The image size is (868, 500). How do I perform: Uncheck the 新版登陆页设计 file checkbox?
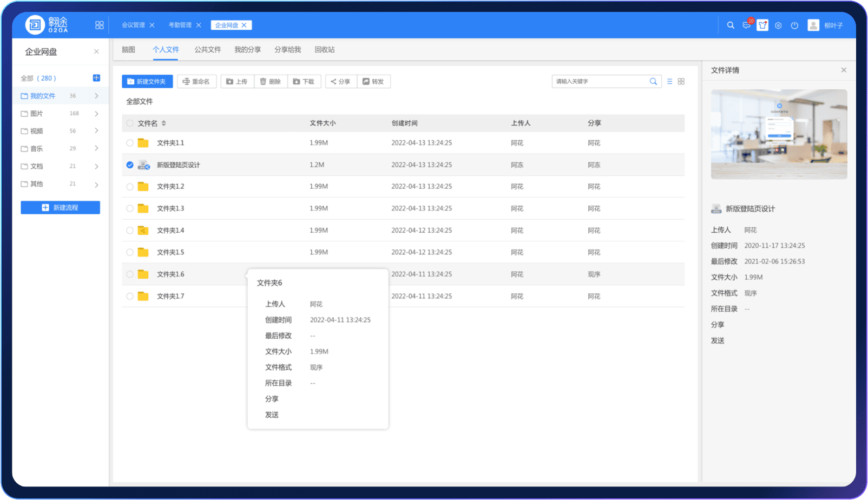tap(130, 165)
